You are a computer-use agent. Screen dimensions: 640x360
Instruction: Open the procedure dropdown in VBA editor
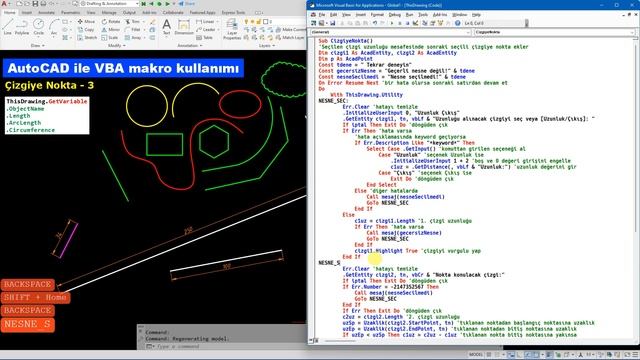tap(554, 32)
